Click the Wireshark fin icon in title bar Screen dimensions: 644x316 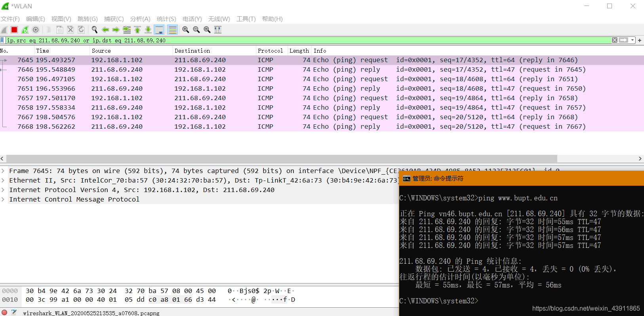(x=5, y=6)
